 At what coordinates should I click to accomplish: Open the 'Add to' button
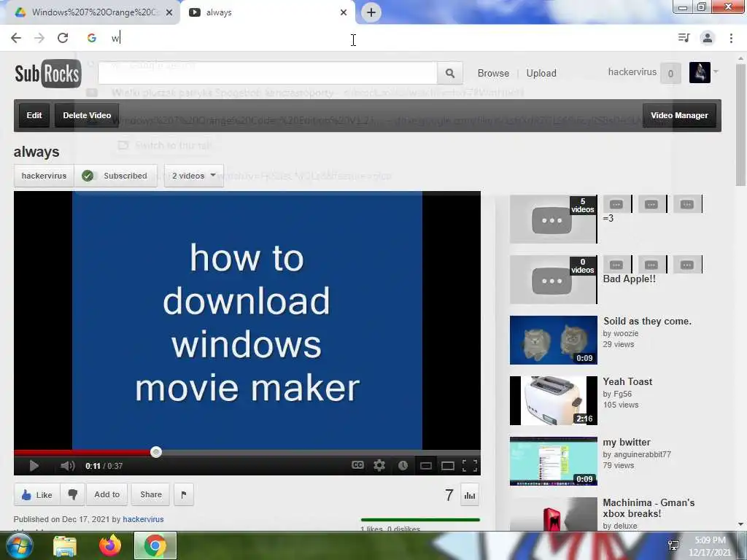point(107,495)
